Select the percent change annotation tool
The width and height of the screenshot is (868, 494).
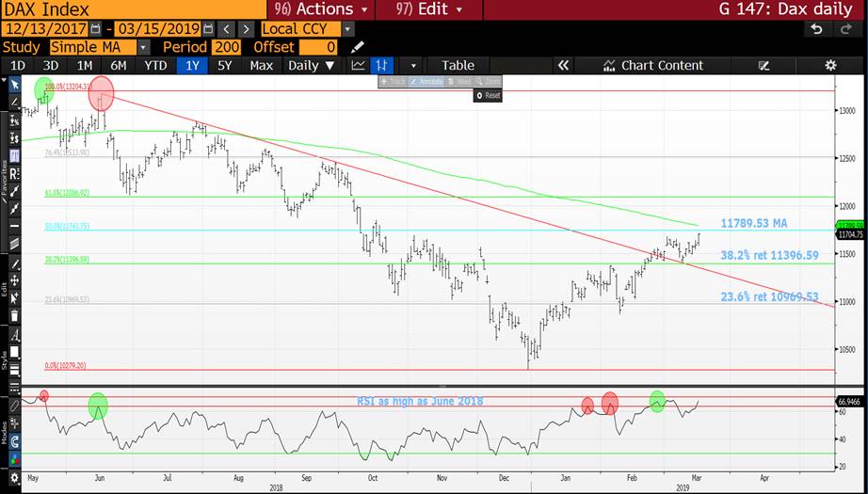coord(14,120)
